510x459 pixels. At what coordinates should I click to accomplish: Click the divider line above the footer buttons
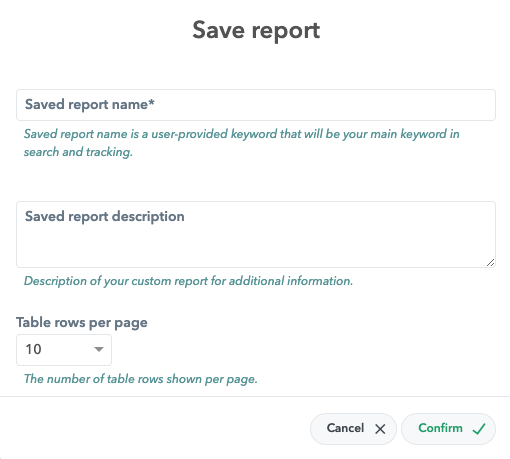255,396
